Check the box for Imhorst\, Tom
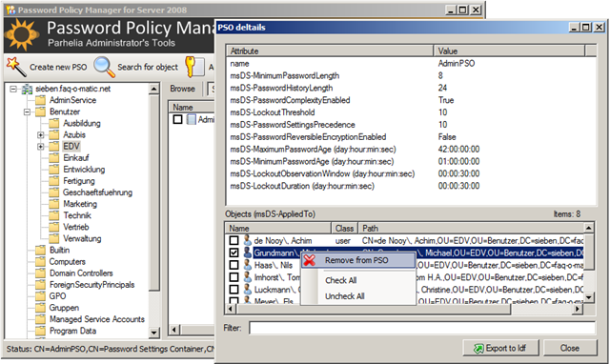Screen dimensions: 610x364 tap(234, 277)
